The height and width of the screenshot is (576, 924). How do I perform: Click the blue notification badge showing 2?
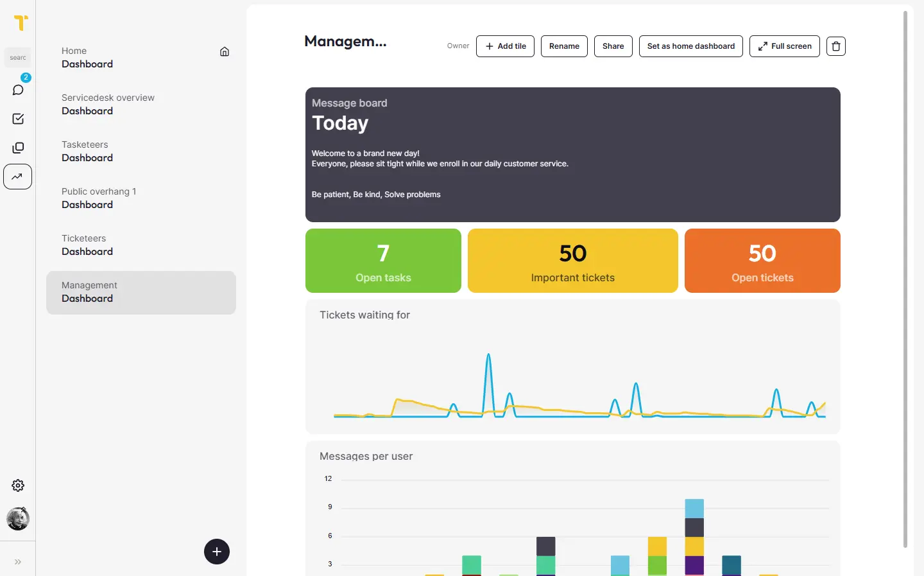coord(26,78)
